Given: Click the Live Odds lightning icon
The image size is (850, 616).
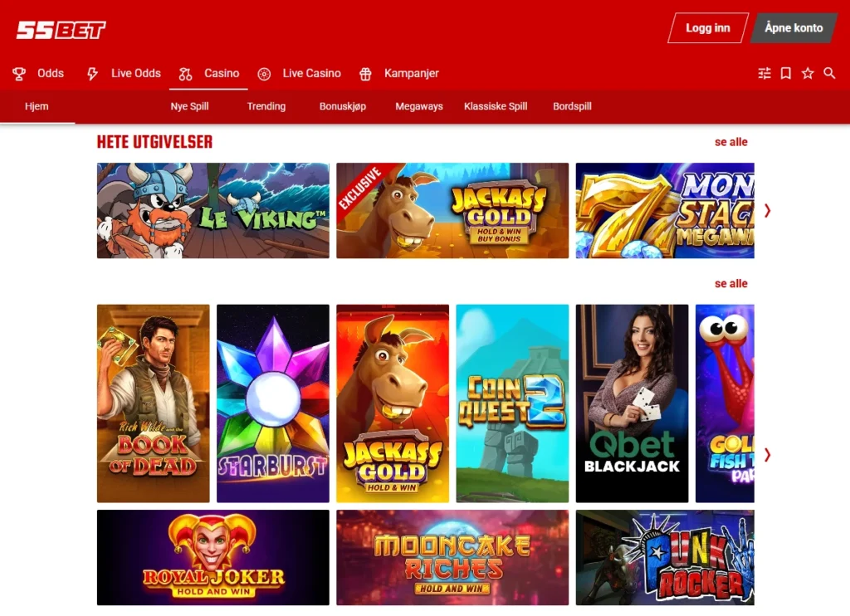Looking at the screenshot, I should tap(93, 74).
